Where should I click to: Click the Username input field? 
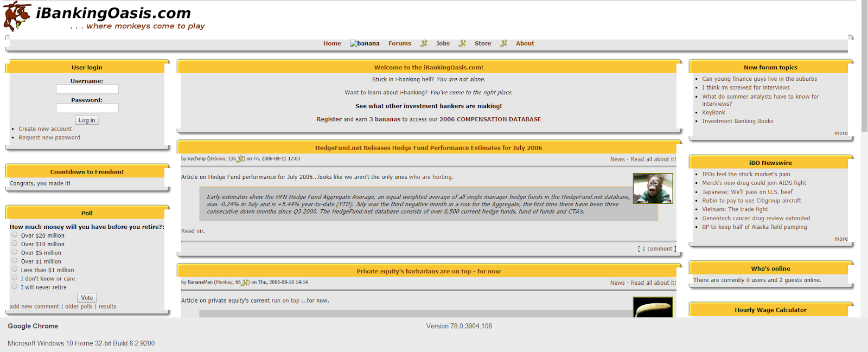coord(87,89)
